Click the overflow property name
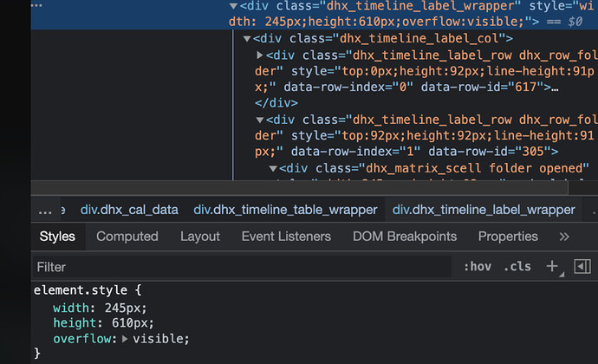 [82, 339]
